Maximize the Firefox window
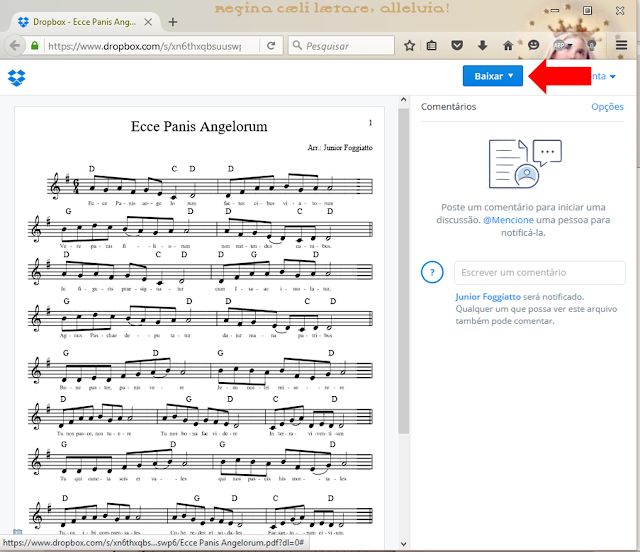Screen dimensions: 640x552 [x=587, y=11]
